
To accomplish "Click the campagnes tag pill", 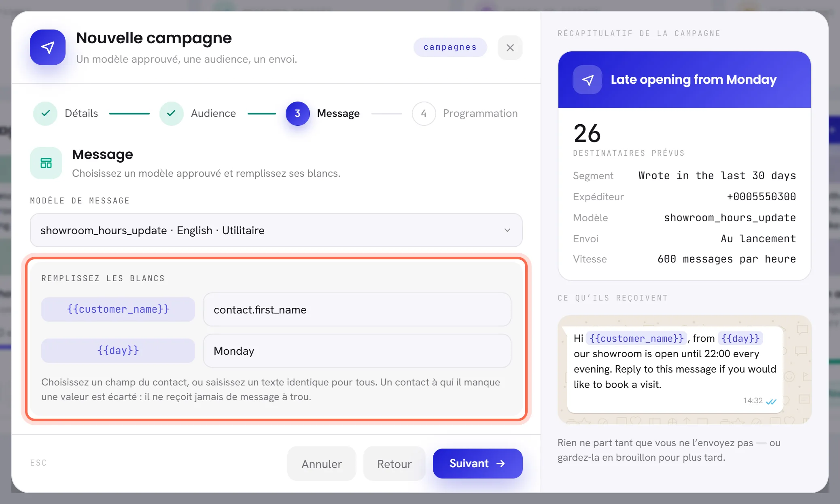I will 450,47.
